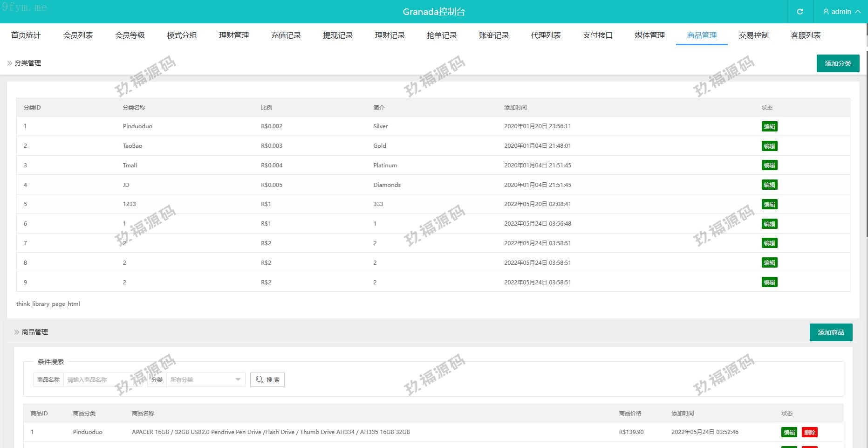Go to the 交易控制 tab
The height and width of the screenshot is (448, 868).
point(753,35)
